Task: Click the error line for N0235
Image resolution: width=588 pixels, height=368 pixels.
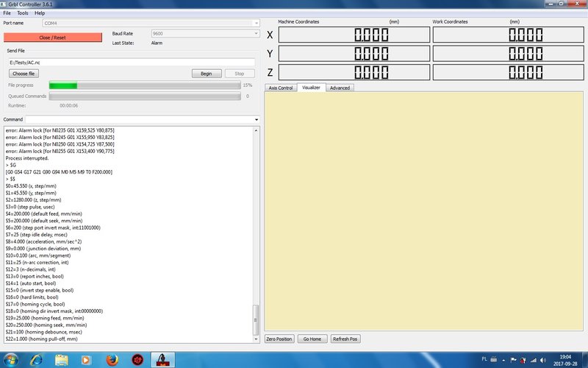Action: tap(60, 130)
